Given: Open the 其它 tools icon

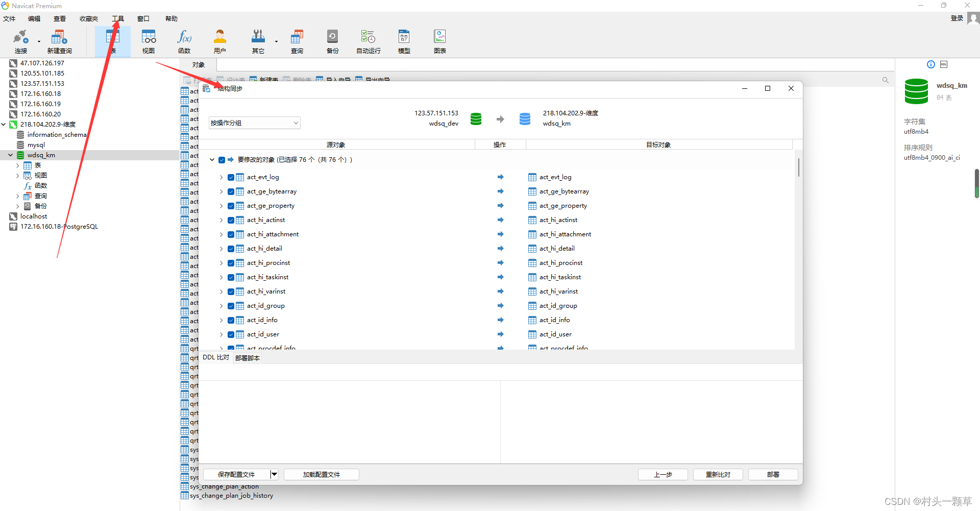Looking at the screenshot, I should 258,41.
